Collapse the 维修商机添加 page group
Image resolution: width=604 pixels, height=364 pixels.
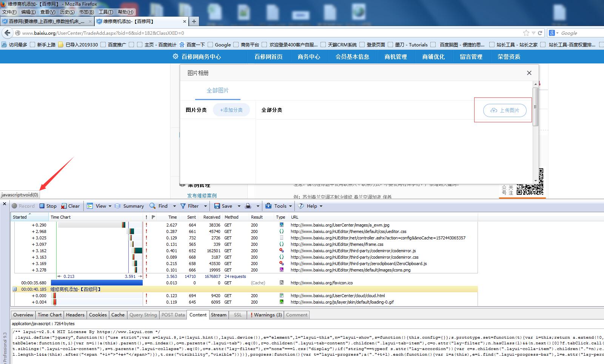pos(15,289)
